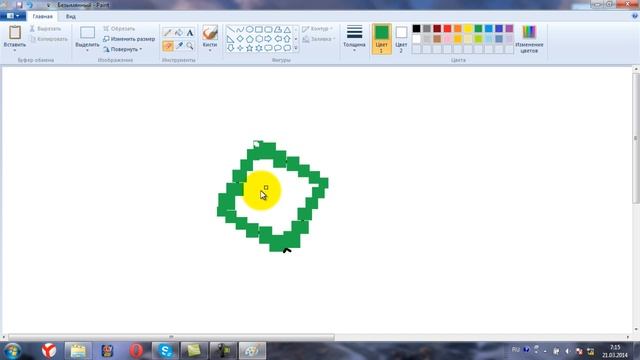Choose the Down arrow shape
Viewport: 640px width, 360px height.
pos(231,48)
